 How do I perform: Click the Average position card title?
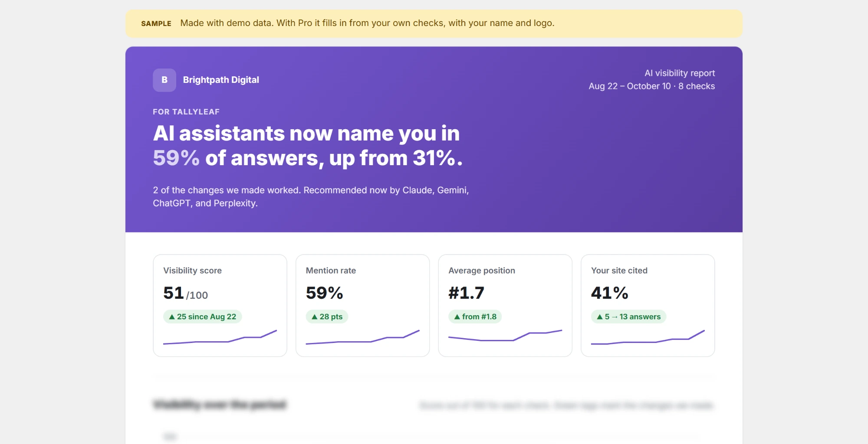[x=482, y=271]
